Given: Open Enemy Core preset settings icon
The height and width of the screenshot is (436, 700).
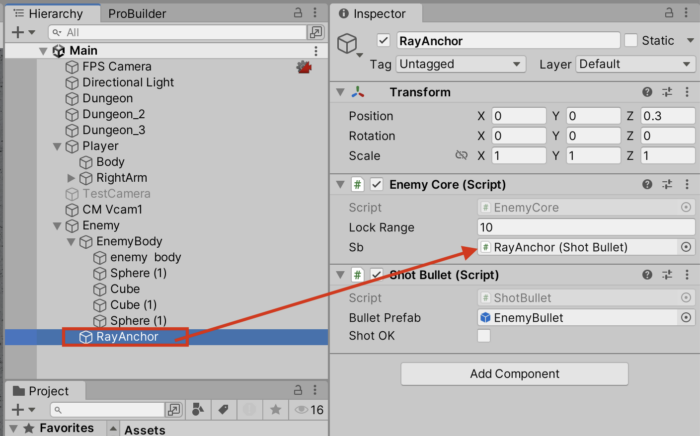Looking at the screenshot, I should point(667,184).
